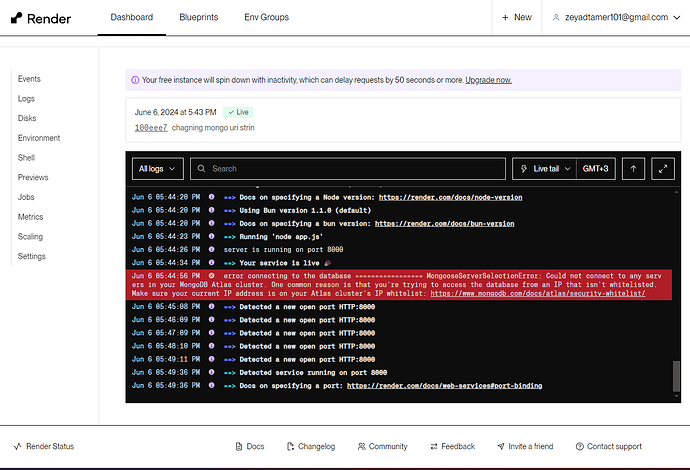690x470 pixels.
Task: Click the scroll-to-top arrow button in logs
Action: pos(633,169)
